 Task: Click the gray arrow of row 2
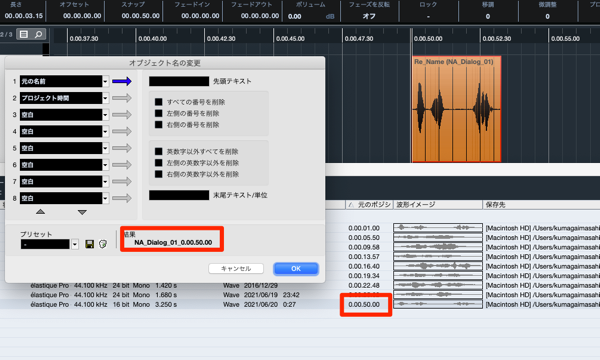point(122,98)
